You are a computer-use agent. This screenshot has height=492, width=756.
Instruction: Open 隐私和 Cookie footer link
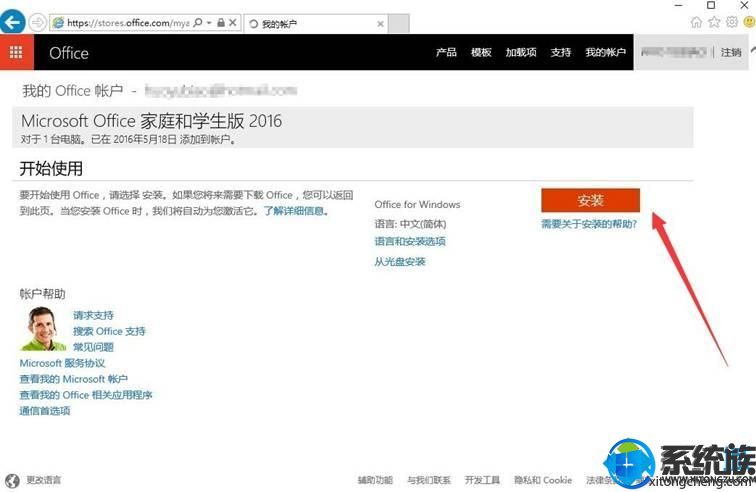point(543,480)
